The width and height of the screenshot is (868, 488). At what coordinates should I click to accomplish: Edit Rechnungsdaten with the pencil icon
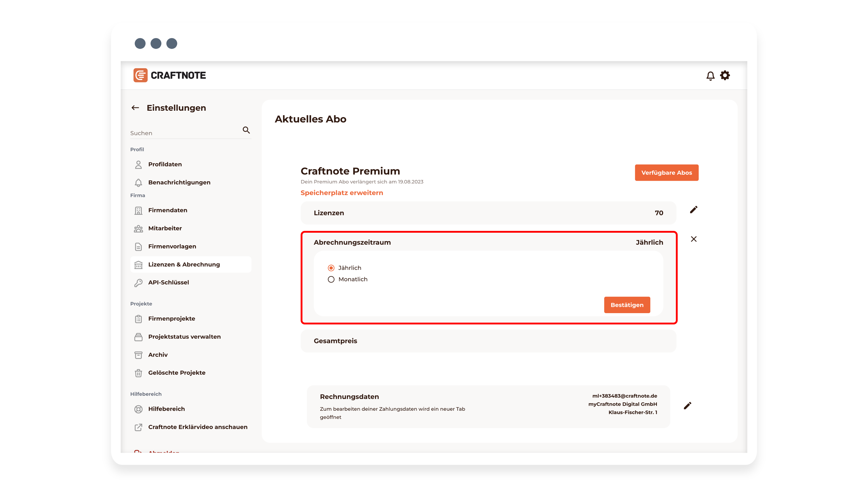tap(687, 406)
